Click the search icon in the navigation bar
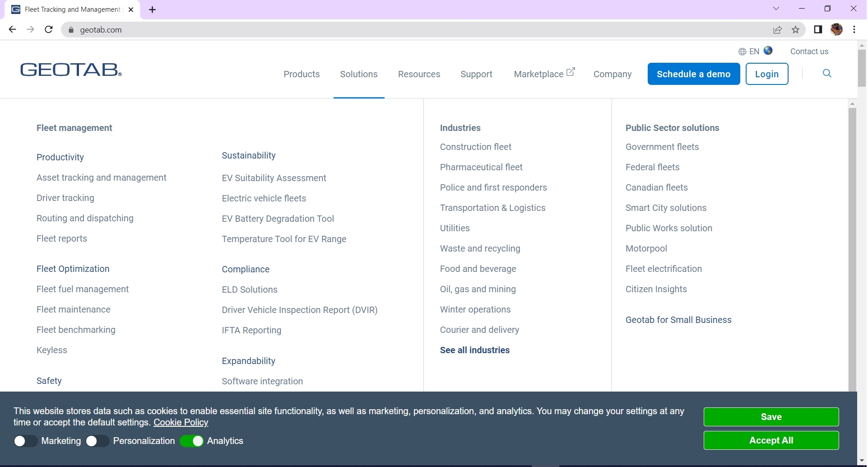 point(827,73)
